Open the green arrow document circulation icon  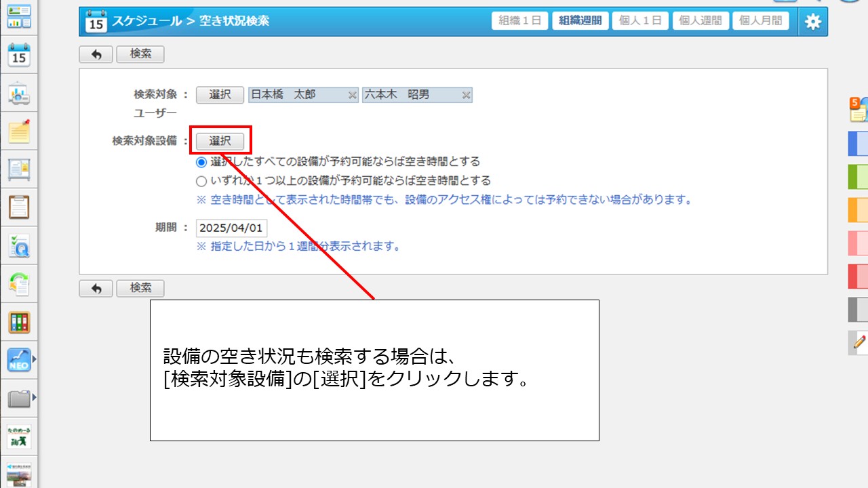pyautogui.click(x=19, y=285)
